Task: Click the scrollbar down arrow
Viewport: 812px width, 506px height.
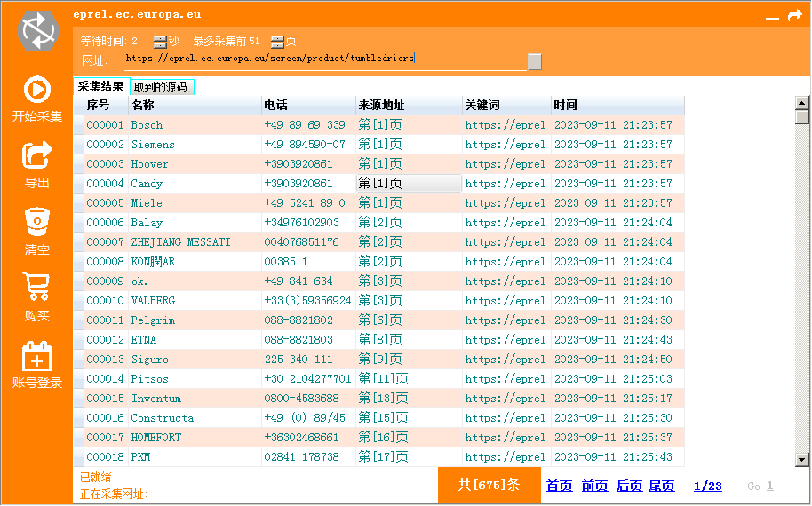Action: [x=802, y=459]
